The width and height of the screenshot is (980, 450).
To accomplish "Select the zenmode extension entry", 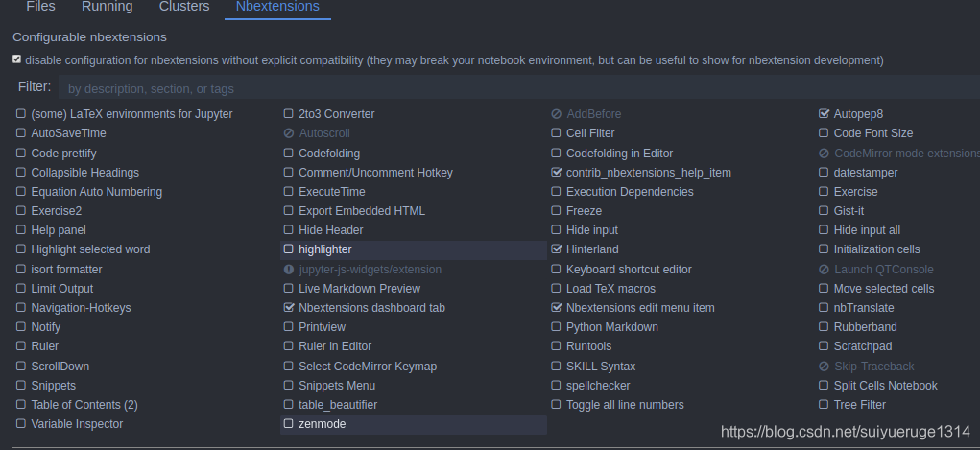I will [414, 424].
